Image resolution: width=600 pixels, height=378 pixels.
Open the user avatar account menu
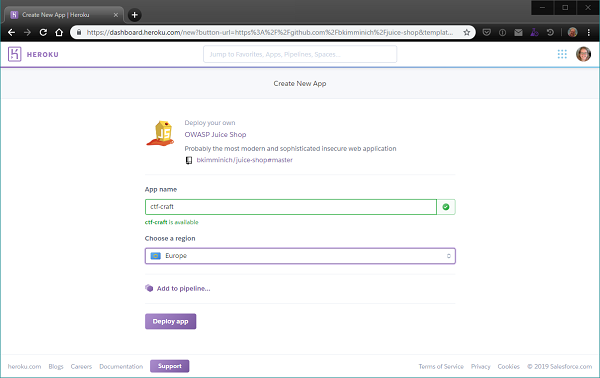coord(583,54)
